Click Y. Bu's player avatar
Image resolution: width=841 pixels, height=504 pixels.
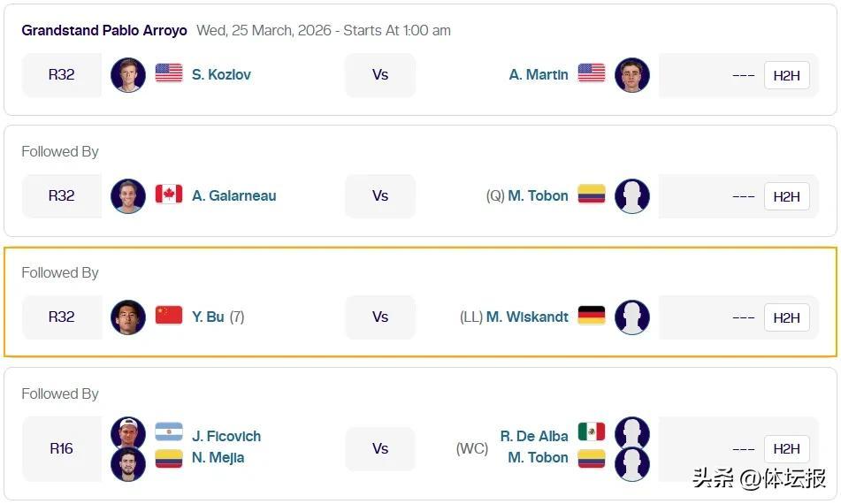[128, 317]
